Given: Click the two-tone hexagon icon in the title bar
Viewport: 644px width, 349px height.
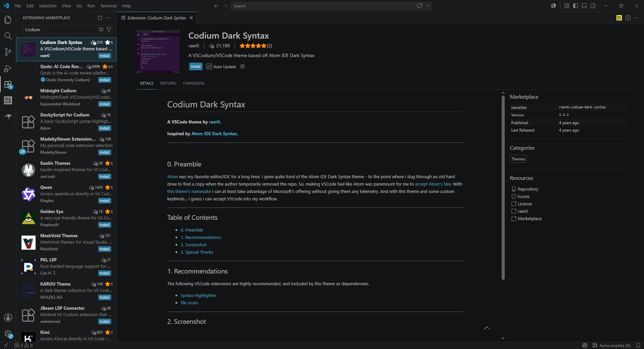Looking at the screenshot, I should [553, 6].
